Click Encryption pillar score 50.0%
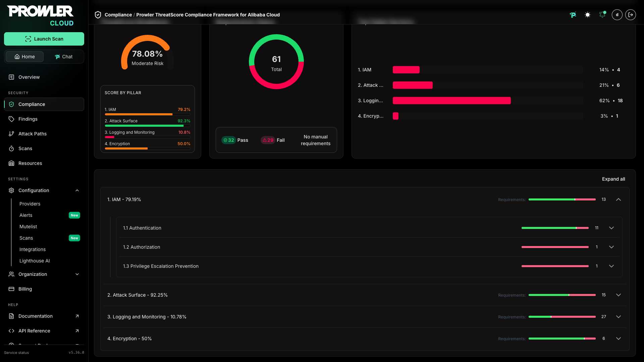The image size is (644, 362). tap(184, 144)
